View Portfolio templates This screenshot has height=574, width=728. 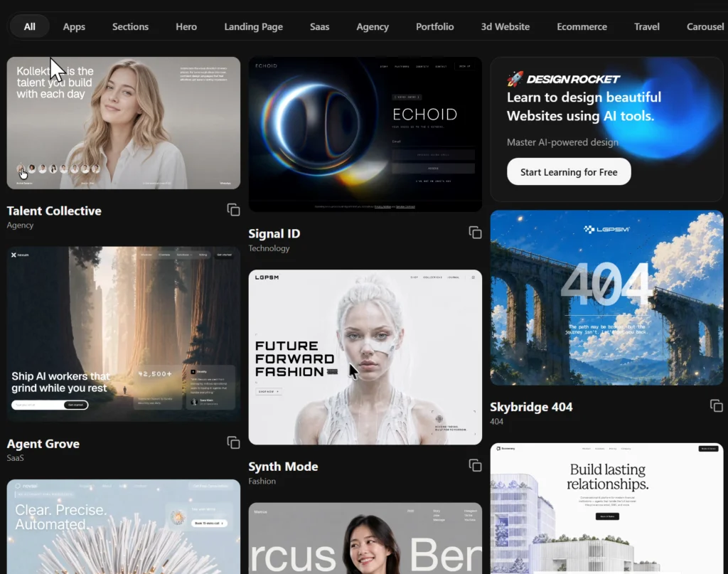434,26
